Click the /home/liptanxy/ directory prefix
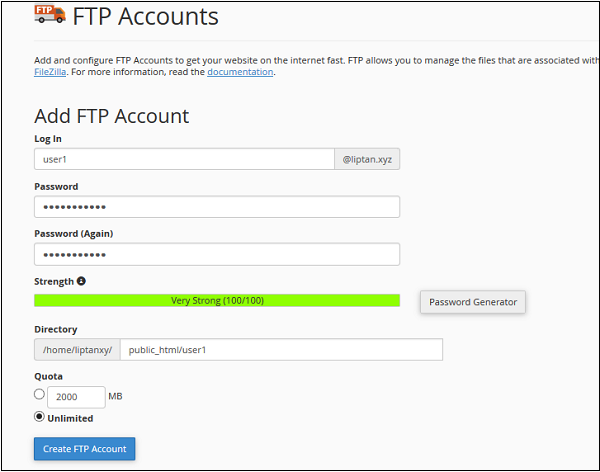The height and width of the screenshot is (472, 600). 77,349
